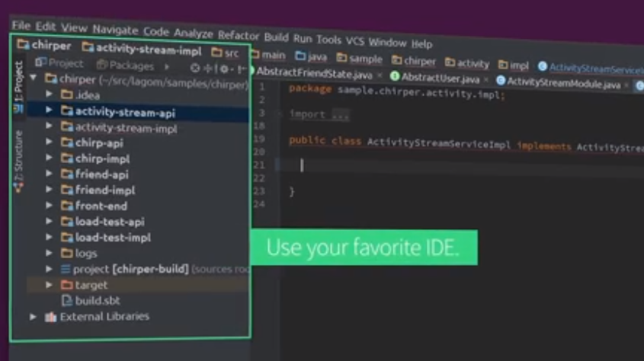Expand the folded import block

click(x=340, y=115)
